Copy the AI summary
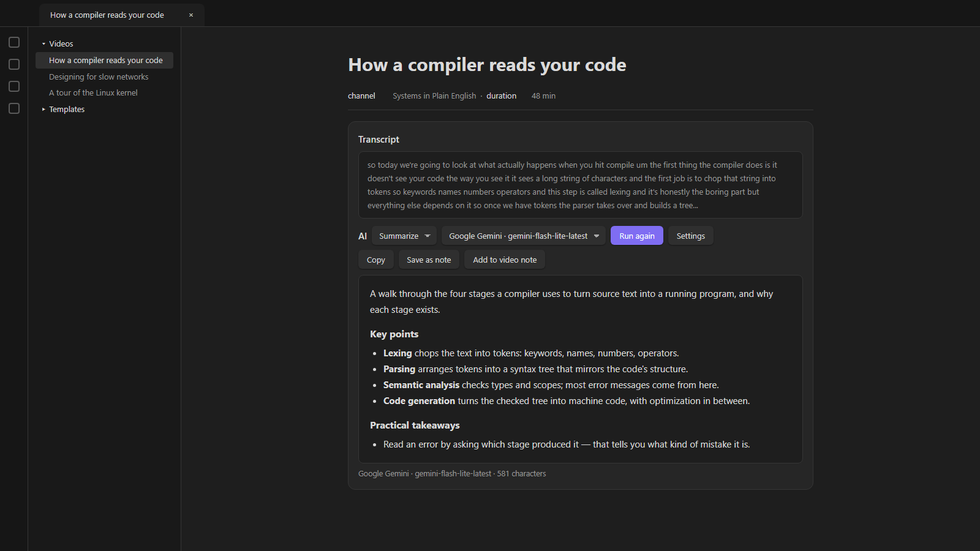 click(376, 260)
